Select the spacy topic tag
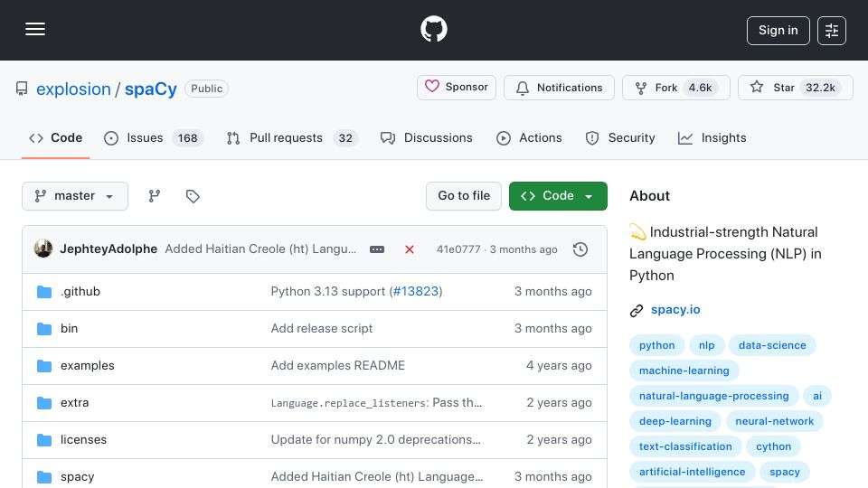Viewport: 868px width, 488px height. 785,473
